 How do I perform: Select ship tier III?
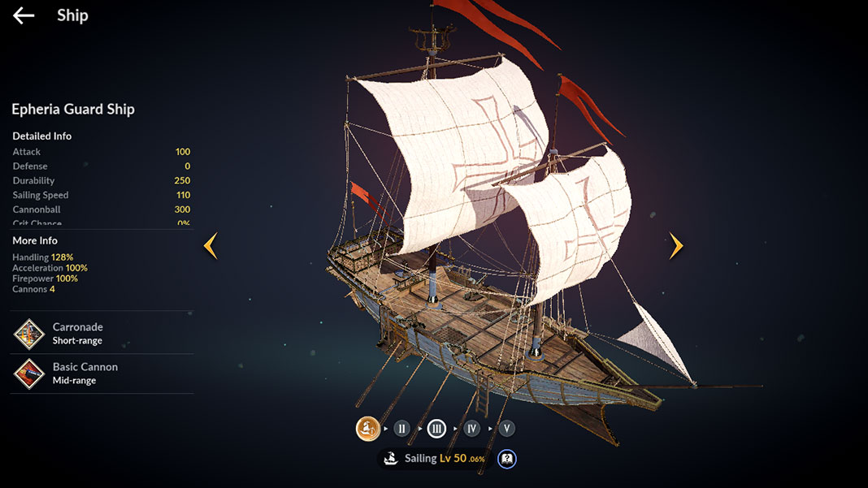point(436,428)
